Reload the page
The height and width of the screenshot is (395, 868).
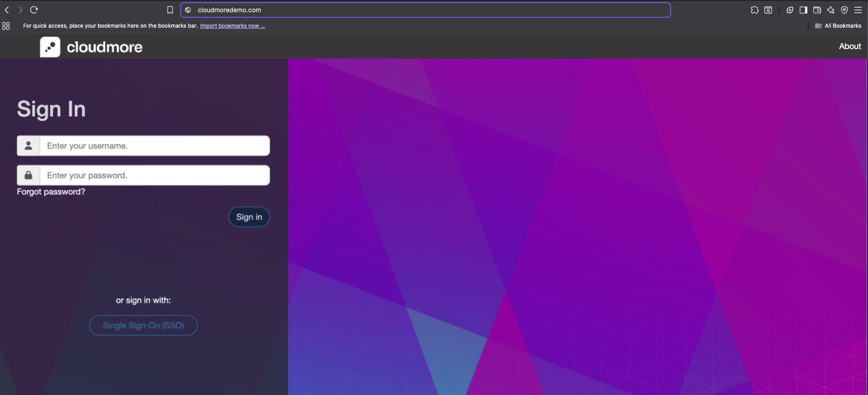point(34,10)
